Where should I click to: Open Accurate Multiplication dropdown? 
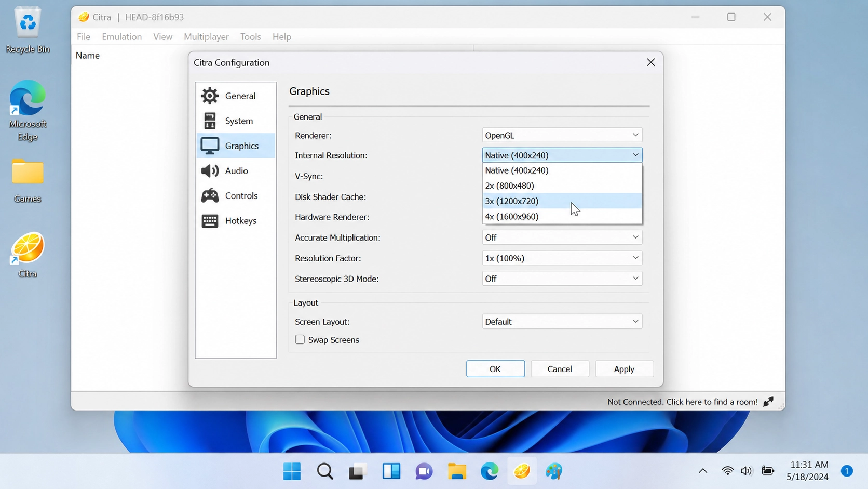point(562,237)
